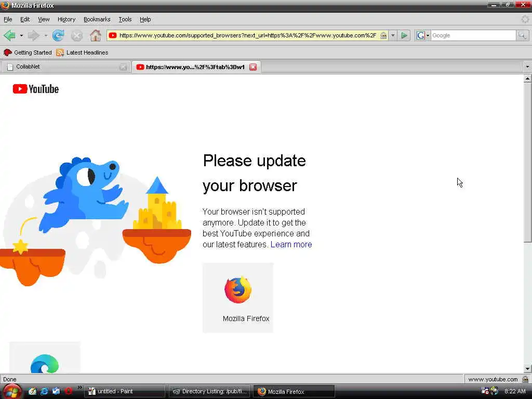Open the forward history dropdown arrow
This screenshot has width=532, height=399.
click(x=46, y=35)
